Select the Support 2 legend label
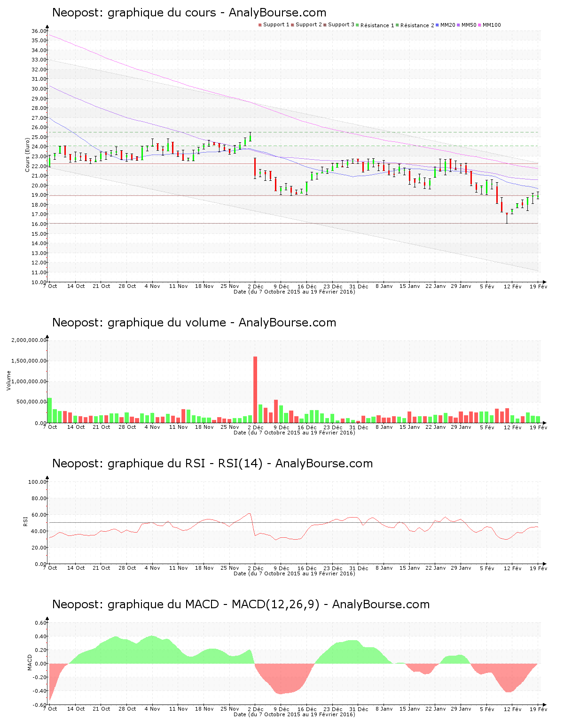Image resolution: width=564 pixels, height=728 pixels. tap(309, 25)
